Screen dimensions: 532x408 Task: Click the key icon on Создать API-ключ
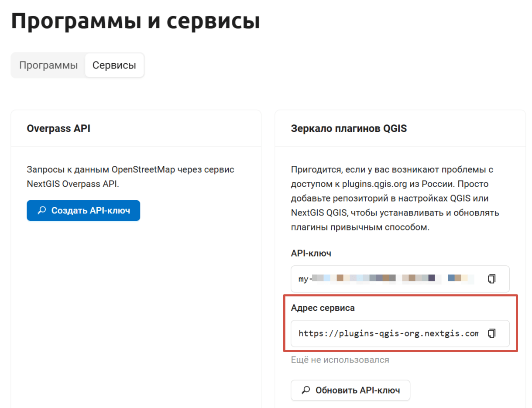(42, 211)
